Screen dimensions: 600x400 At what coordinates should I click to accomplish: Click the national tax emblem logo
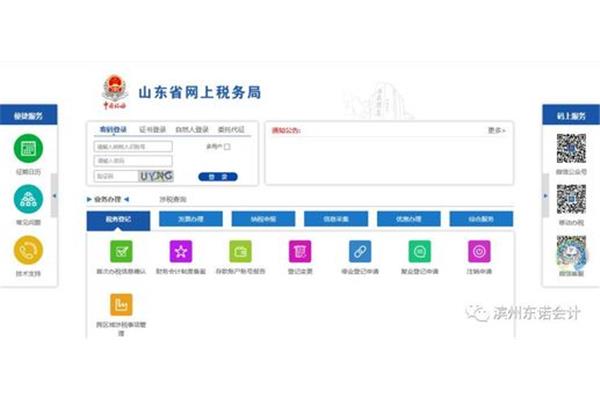pos(115,92)
